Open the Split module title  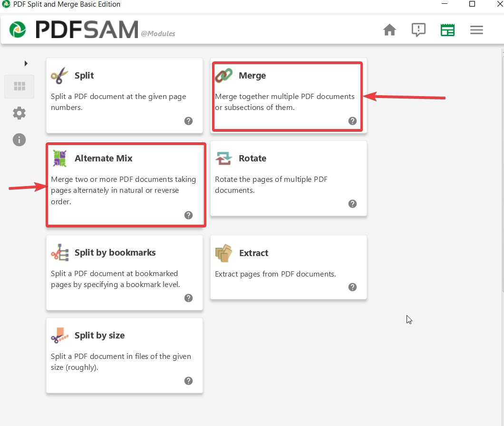(84, 76)
